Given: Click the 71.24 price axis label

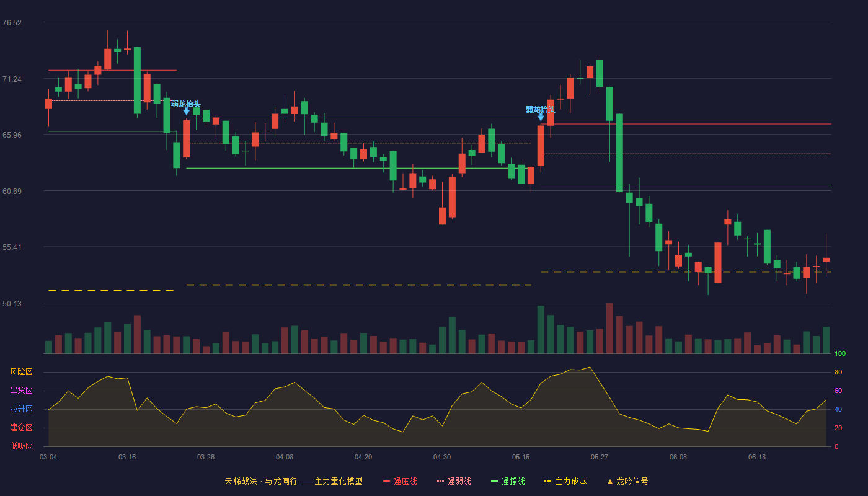Looking at the screenshot, I should coord(12,79).
